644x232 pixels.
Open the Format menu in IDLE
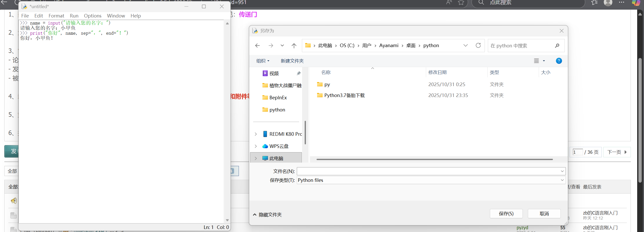(x=56, y=16)
